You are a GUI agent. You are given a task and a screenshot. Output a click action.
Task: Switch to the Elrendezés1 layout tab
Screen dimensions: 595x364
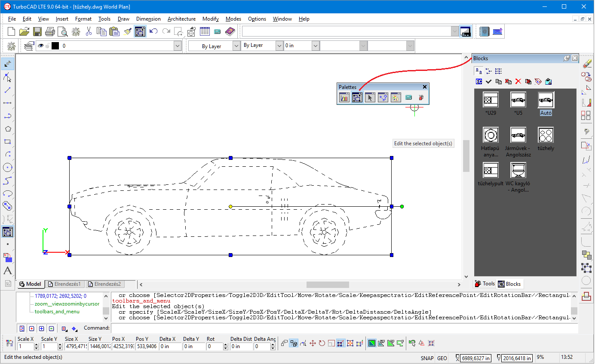[x=64, y=284]
